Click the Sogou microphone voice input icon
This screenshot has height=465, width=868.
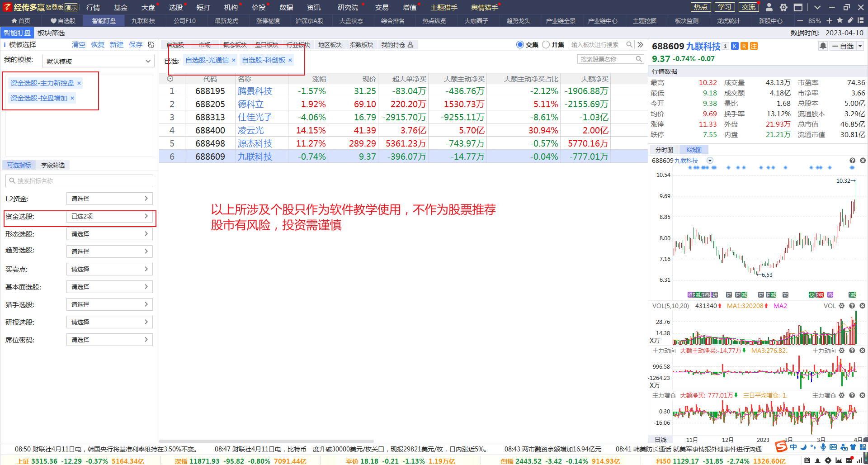[x=823, y=447]
